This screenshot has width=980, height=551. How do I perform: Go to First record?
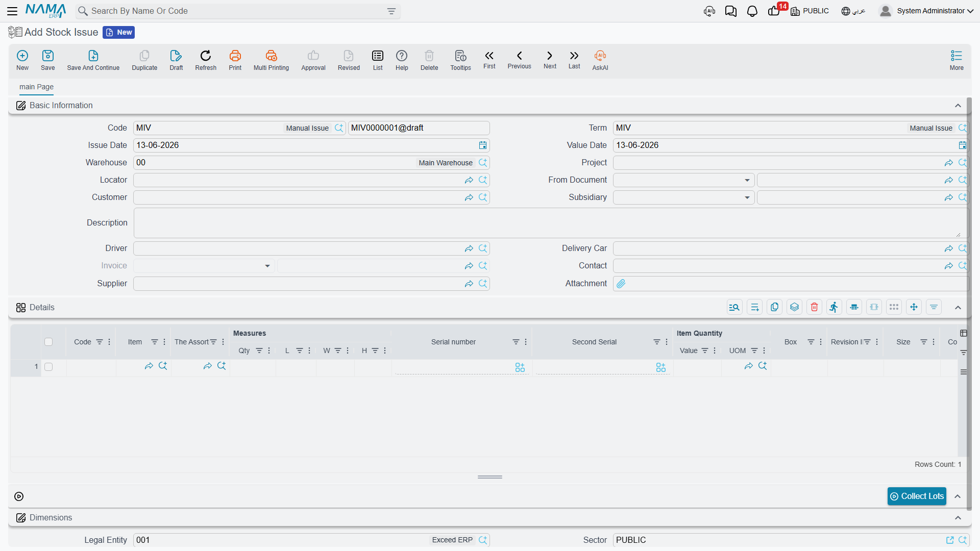pyautogui.click(x=489, y=59)
